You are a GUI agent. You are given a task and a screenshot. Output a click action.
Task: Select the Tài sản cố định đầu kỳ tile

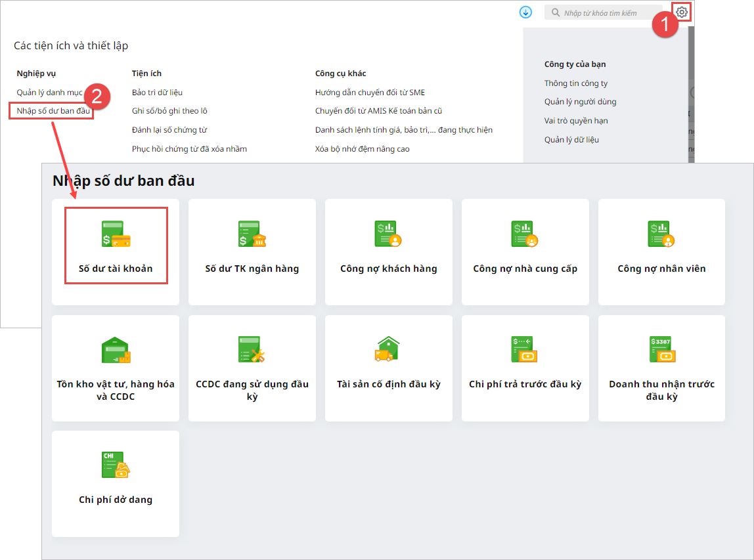pyautogui.click(x=389, y=368)
